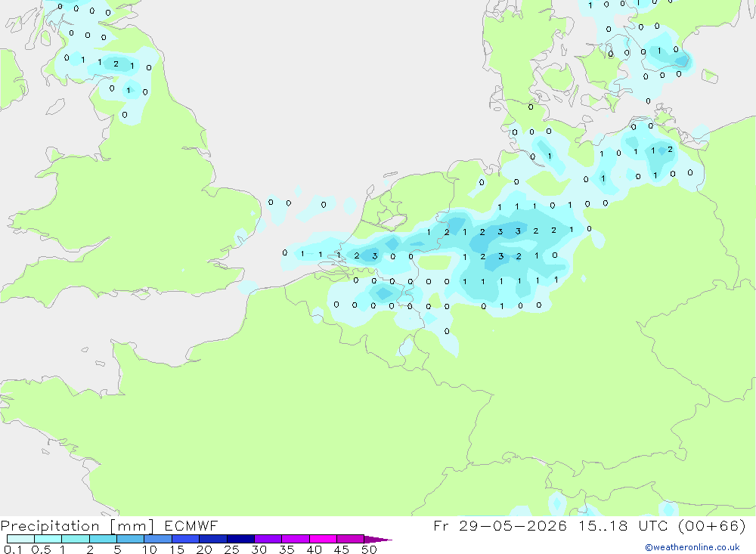Click the legend label "50"
This screenshot has height=554, width=756.
point(369,549)
